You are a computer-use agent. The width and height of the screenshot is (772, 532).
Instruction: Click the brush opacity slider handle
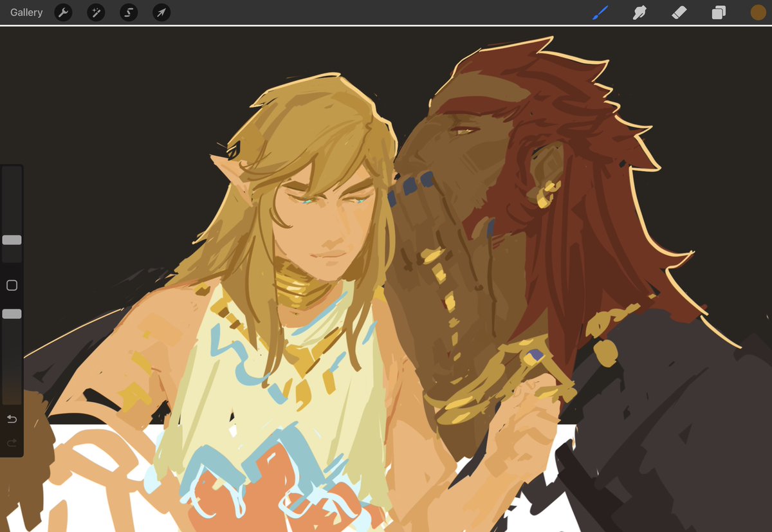click(x=12, y=314)
